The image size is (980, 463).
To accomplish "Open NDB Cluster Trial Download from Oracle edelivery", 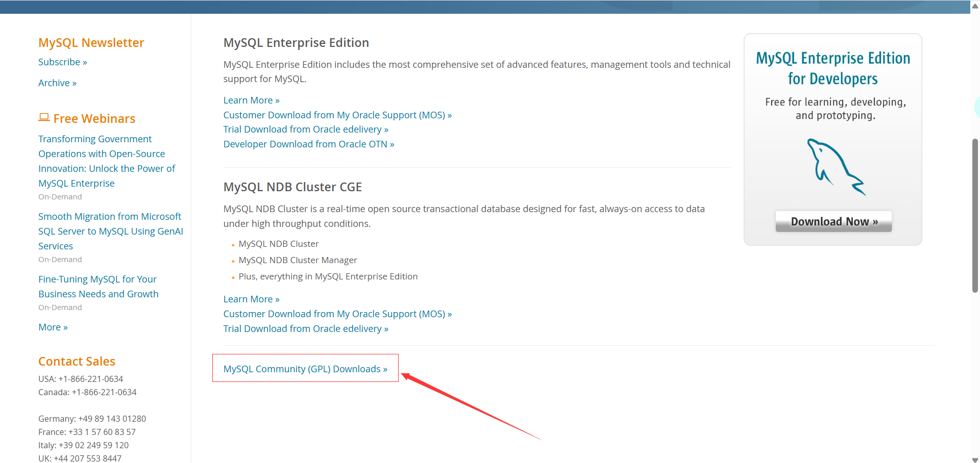I will coord(306,328).
